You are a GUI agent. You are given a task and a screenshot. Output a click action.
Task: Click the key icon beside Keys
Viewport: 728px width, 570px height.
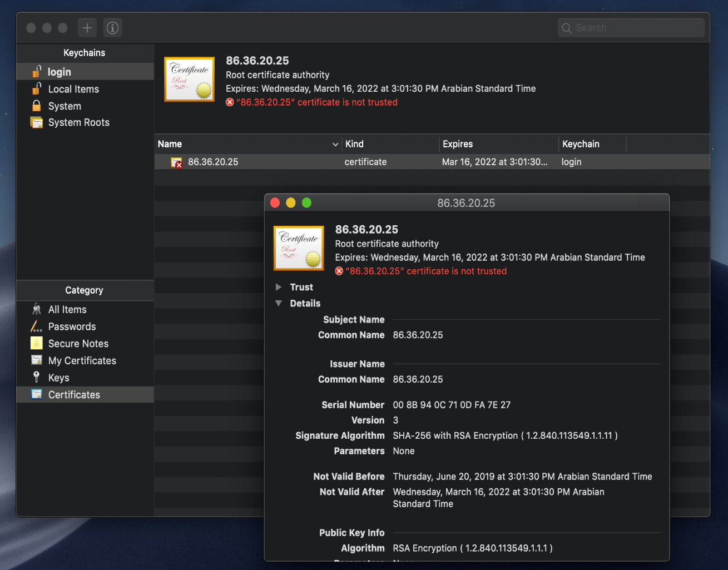coord(37,377)
